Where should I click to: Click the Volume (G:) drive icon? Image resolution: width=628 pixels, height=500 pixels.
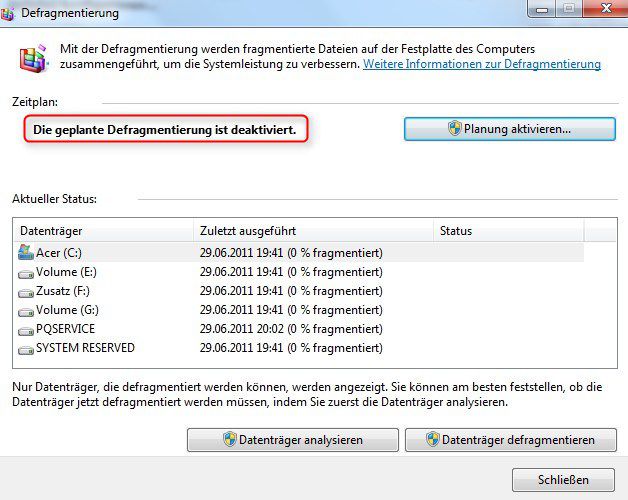click(26, 312)
